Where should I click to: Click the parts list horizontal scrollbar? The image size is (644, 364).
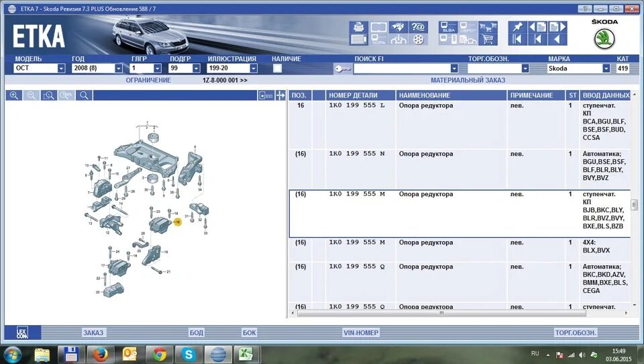[x=441, y=313]
